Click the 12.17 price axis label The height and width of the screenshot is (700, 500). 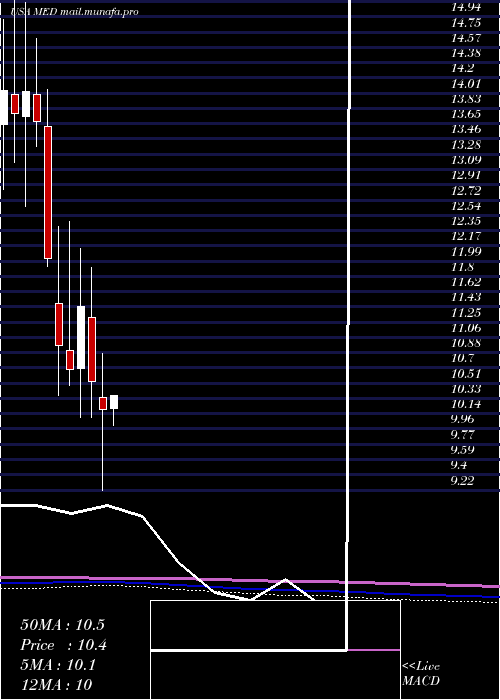[x=466, y=236]
